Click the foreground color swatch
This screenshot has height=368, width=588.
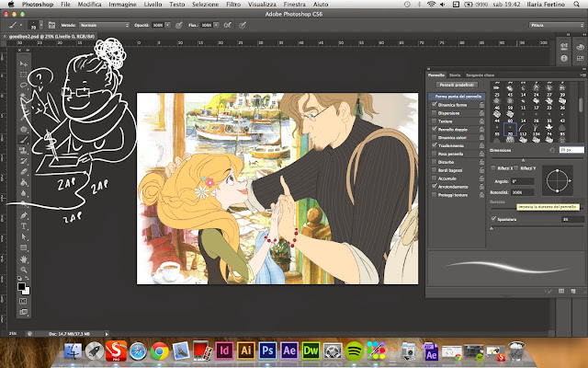click(x=21, y=286)
